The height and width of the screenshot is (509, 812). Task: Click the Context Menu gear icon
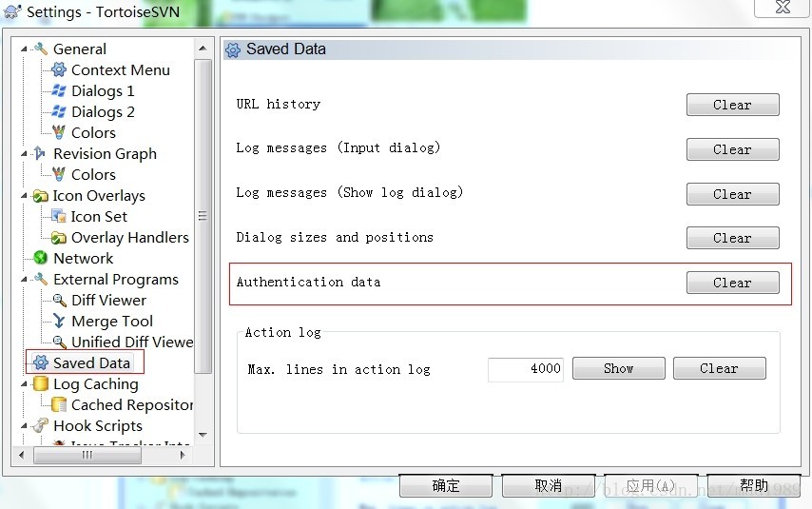point(59,69)
